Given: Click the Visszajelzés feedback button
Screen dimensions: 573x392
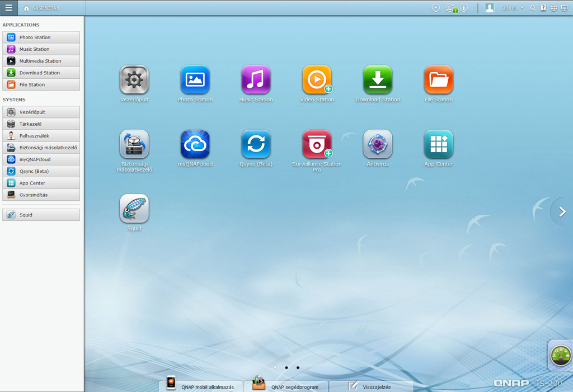Looking at the screenshot, I should [x=371, y=386].
